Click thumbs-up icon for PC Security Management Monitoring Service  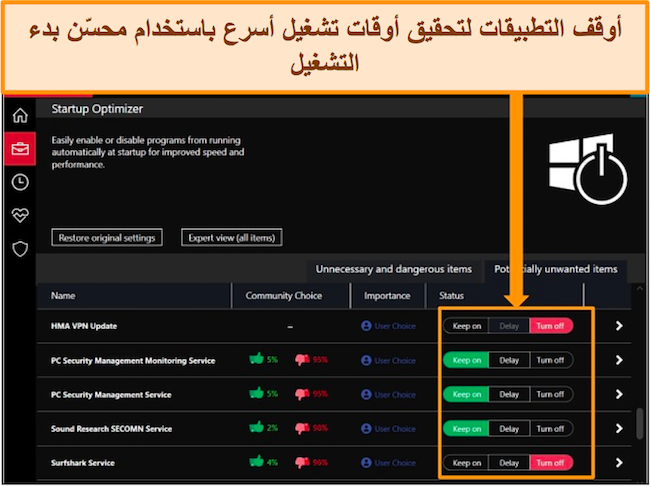[x=257, y=359]
